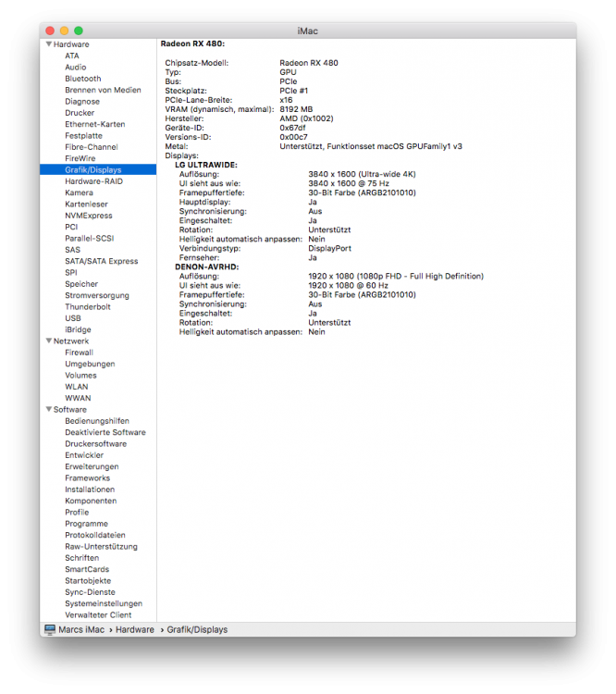Open Raw-Unterstützung entry
The image size is (616, 694).
pos(102,547)
